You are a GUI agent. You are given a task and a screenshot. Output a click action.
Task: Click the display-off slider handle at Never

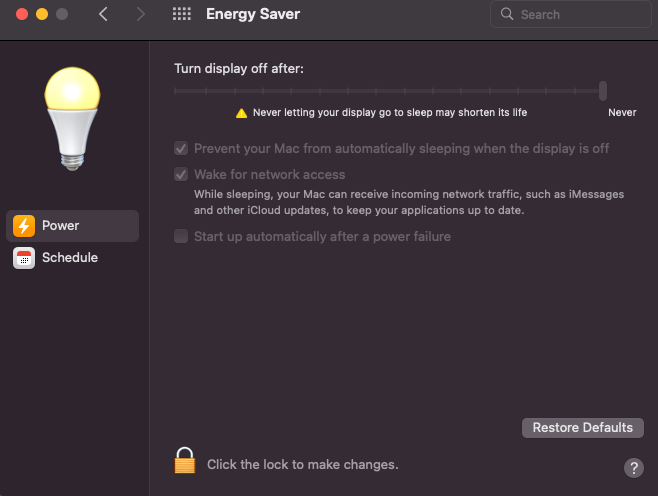[x=603, y=91]
